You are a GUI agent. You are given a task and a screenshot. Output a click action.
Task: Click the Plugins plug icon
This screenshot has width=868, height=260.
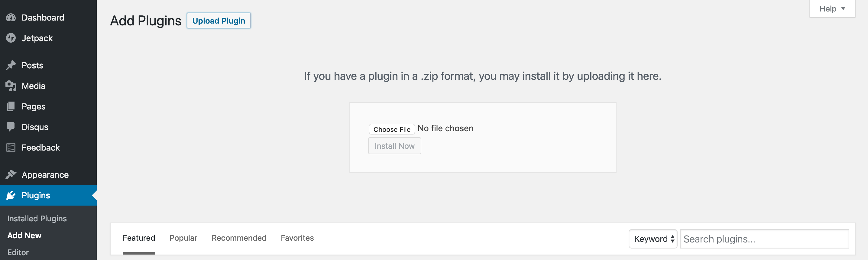coord(11,195)
